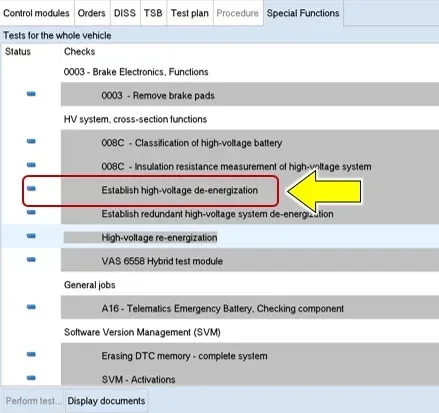Click status icon next to Insulation resistance measurement
Viewport: 439px width, 413px height.
(x=31, y=165)
